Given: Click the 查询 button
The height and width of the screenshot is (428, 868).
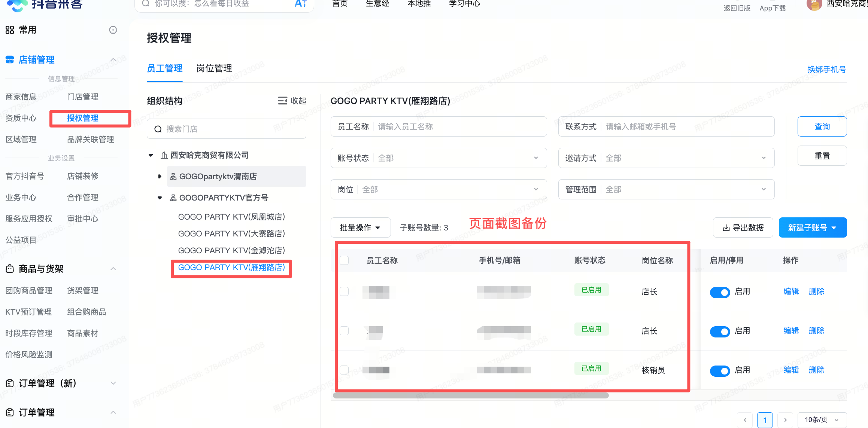Looking at the screenshot, I should click(x=822, y=126).
